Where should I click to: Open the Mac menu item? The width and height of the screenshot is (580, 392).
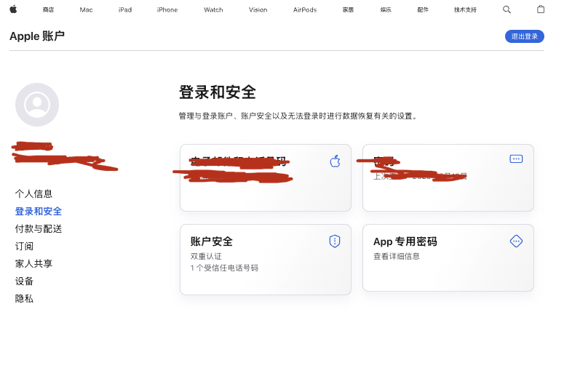click(x=86, y=10)
